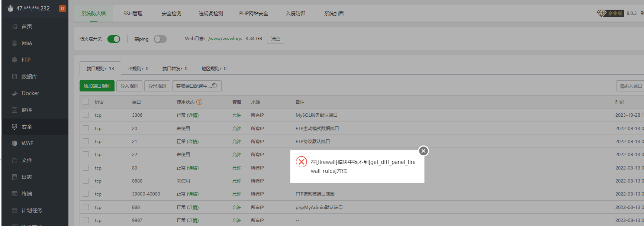Click the 8.0.3 version number

pos(631,13)
